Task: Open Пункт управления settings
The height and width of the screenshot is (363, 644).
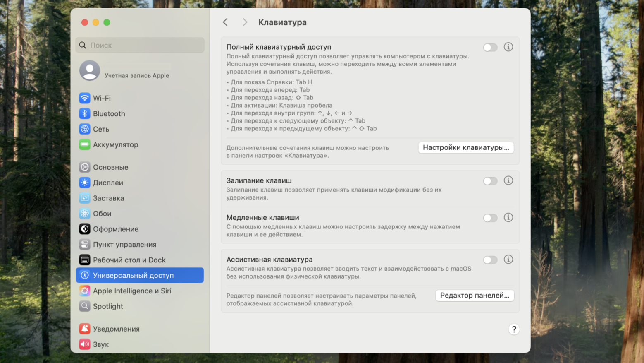Action: tap(124, 245)
